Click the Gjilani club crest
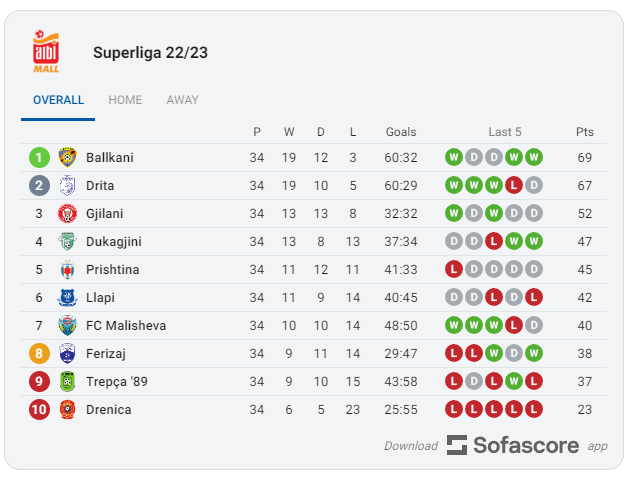The height and width of the screenshot is (484, 637). pyautogui.click(x=67, y=214)
